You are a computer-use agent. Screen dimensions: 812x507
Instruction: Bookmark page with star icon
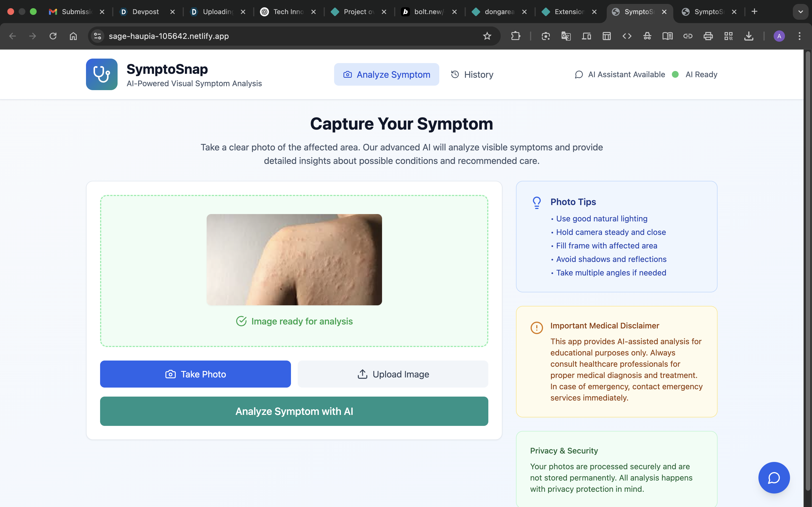[x=487, y=36]
